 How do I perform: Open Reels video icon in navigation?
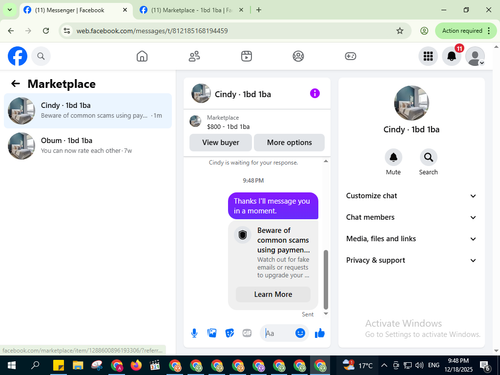[x=246, y=56]
